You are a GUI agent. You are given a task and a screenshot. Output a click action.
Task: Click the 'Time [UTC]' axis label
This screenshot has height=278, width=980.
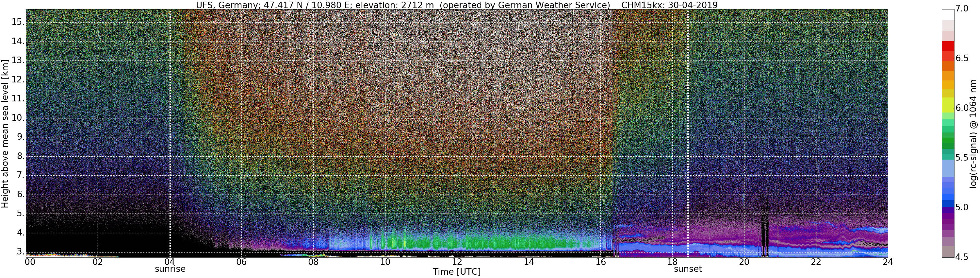click(457, 272)
